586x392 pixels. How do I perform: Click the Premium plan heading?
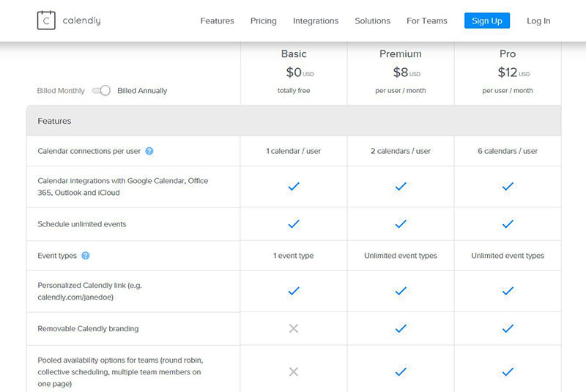[x=401, y=53]
